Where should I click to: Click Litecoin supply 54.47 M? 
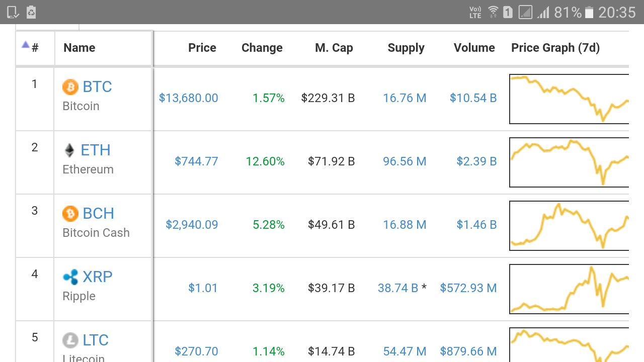[x=405, y=351]
